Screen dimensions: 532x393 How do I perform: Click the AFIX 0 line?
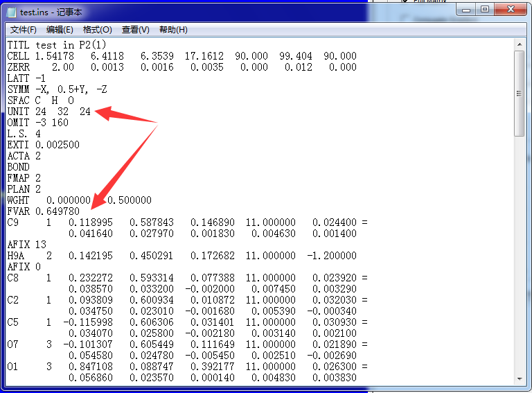pyautogui.click(x=24, y=267)
